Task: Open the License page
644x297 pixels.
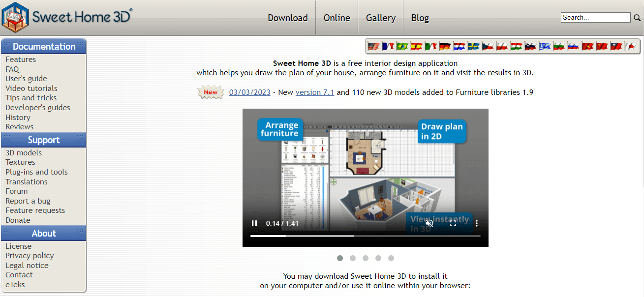Action: coord(19,246)
